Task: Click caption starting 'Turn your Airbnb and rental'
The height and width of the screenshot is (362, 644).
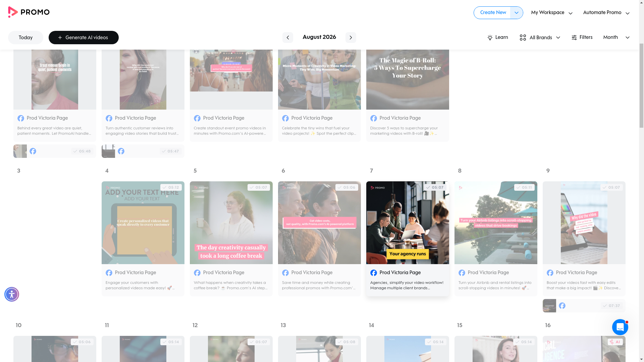Action: pos(495,285)
